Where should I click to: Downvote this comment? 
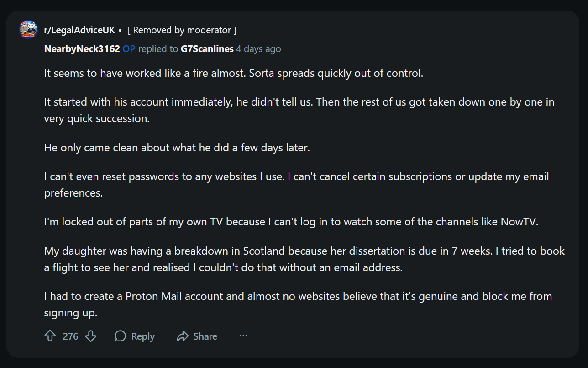tap(91, 336)
